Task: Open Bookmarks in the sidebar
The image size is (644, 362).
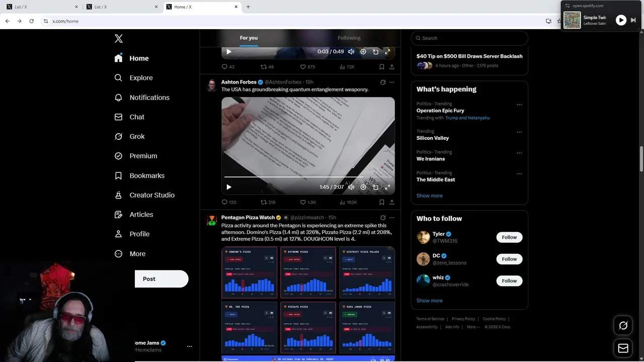Action: coord(139,175)
